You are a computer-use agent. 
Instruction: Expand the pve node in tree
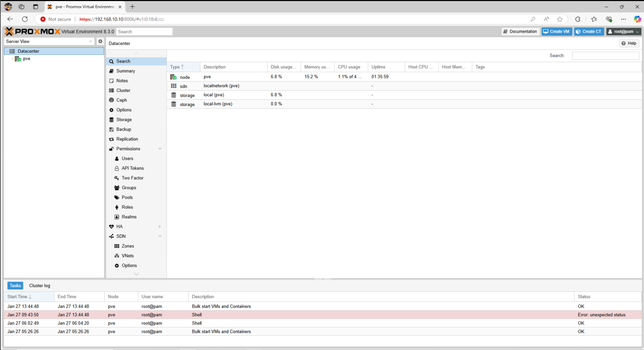(x=13, y=59)
